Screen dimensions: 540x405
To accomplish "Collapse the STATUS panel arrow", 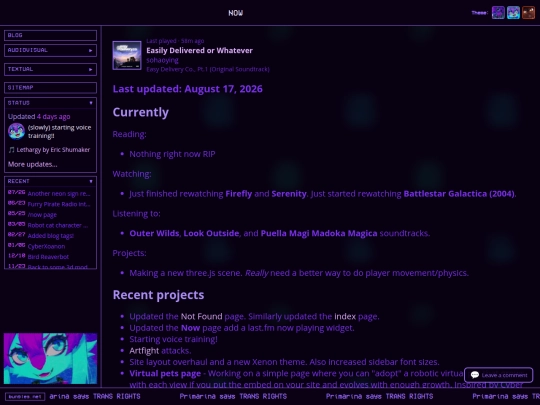I will (91, 103).
